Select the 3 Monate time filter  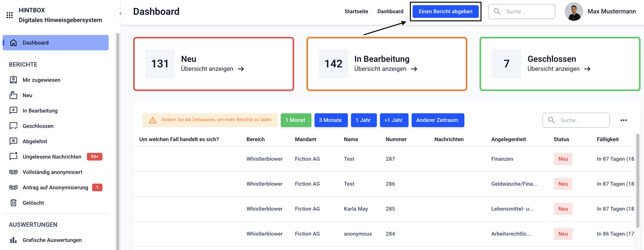pos(330,120)
